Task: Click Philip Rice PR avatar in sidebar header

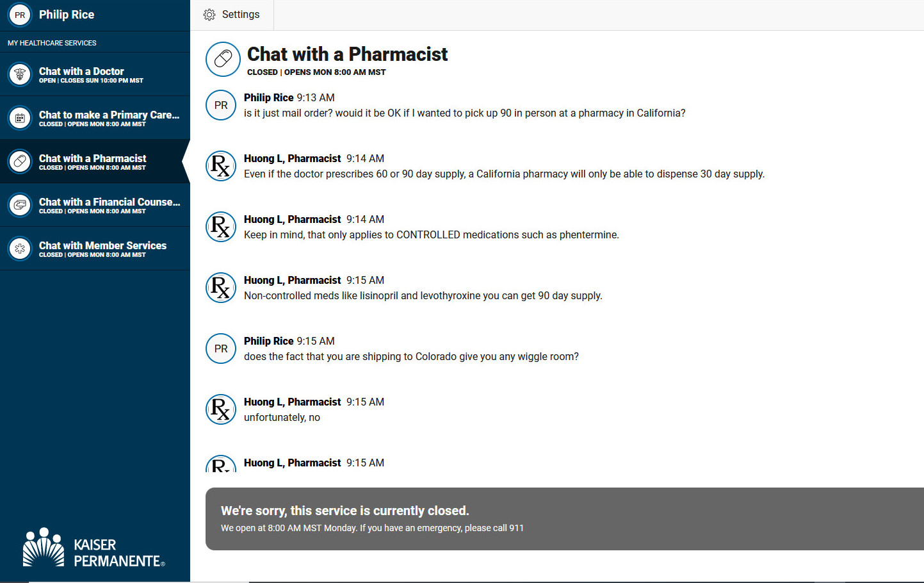Action: pyautogui.click(x=20, y=15)
